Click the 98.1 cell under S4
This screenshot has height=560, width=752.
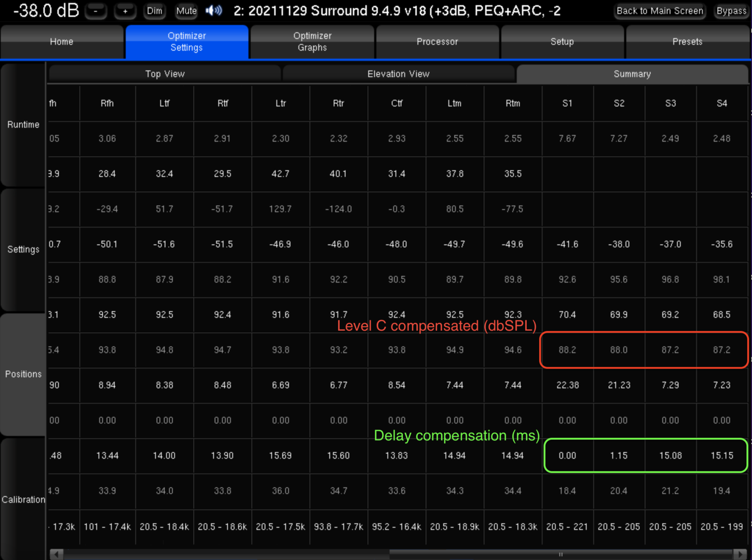coord(722,279)
